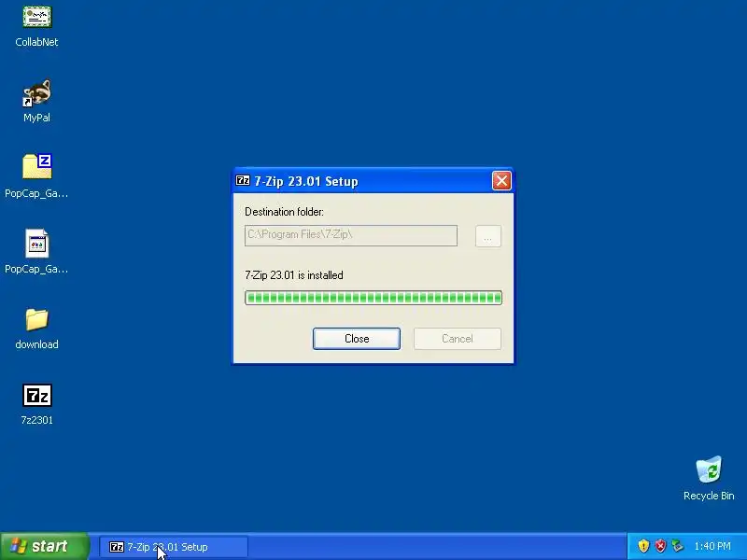The image size is (747, 560).
Task: Click the 7-Zip 23.01 Setup taskbar button
Action: click(x=174, y=547)
